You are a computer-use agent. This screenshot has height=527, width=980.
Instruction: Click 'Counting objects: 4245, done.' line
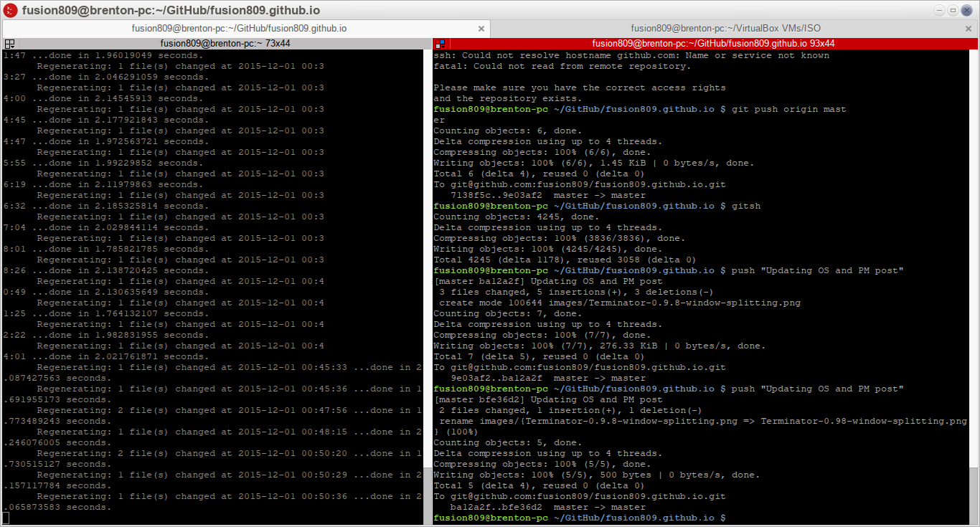pos(517,217)
